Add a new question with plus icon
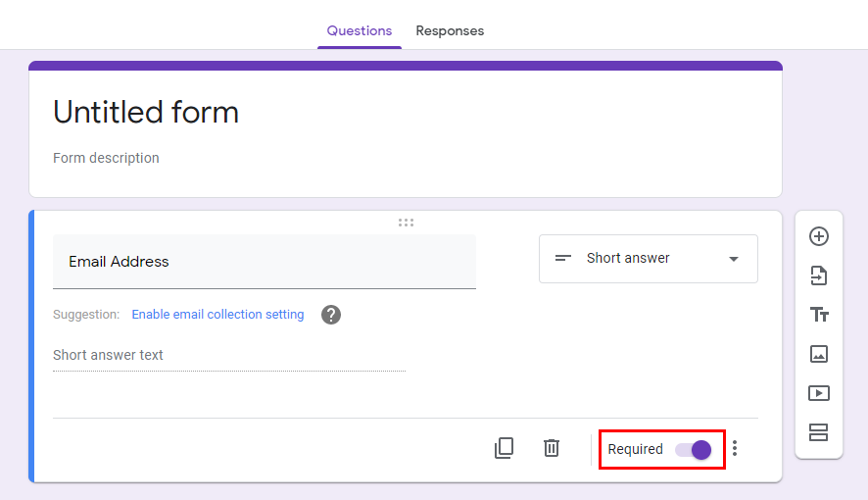Viewport: 868px width, 500px height. [819, 236]
